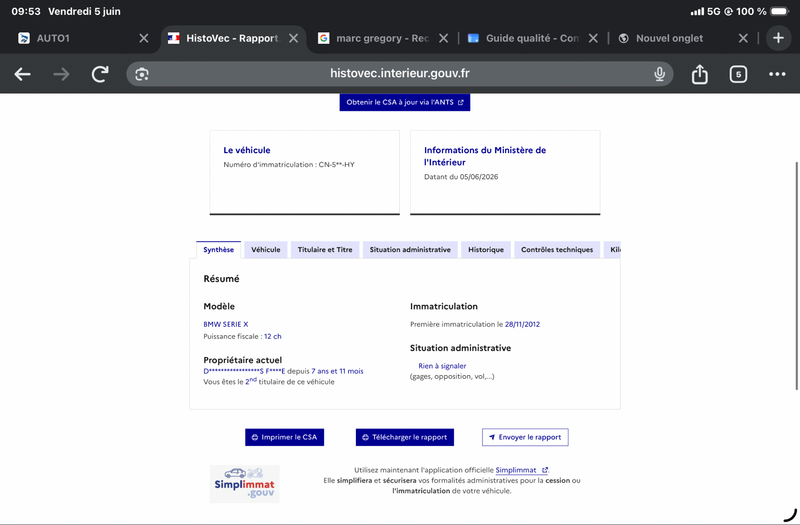Viewport: 800px width, 525px height.
Task: Open the Simplimmat application link
Action: 521,470
